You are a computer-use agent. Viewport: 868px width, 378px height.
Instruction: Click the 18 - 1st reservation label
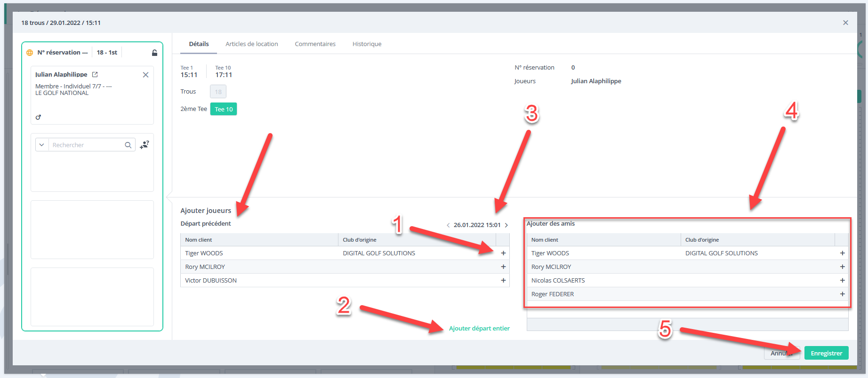point(107,52)
